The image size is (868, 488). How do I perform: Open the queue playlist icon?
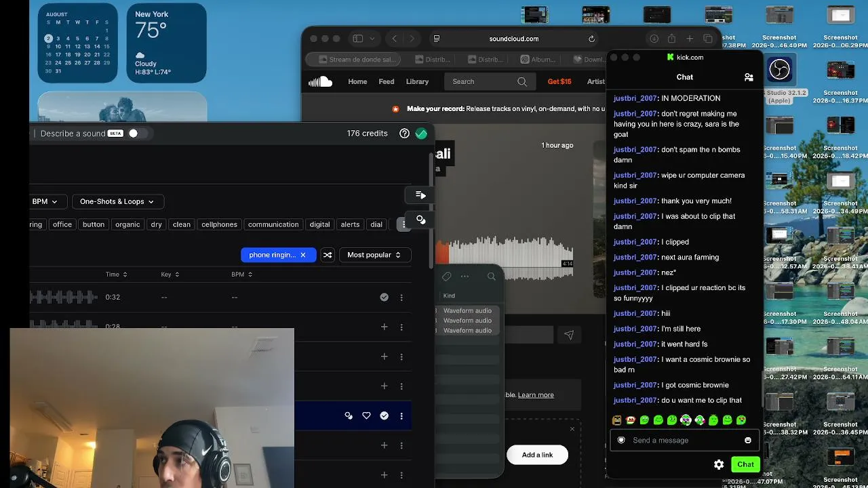tap(420, 195)
